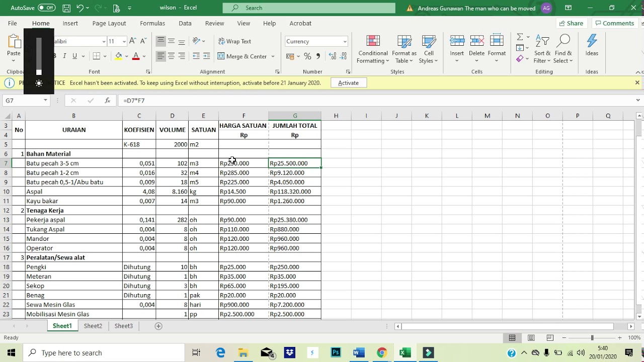This screenshot has height=362, width=644.
Task: Open the Currency number format dropdown
Action: click(x=345, y=41)
